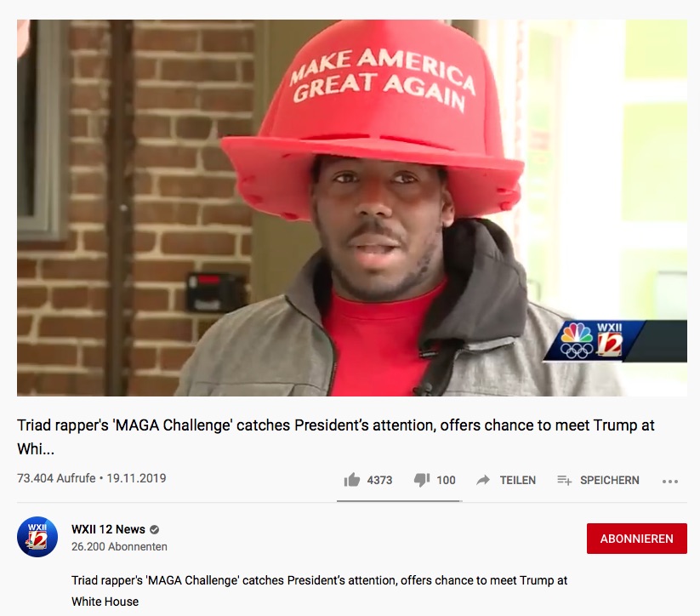This screenshot has width=700, height=616.
Task: Click the WXII 12 News channel avatar
Action: pyautogui.click(x=37, y=537)
